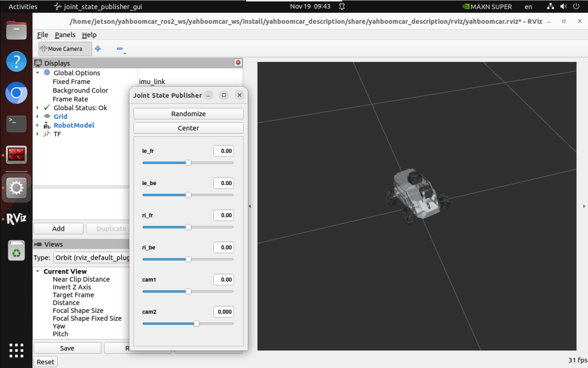Open the Help menu
This screenshot has height=368, width=588.
89,35
